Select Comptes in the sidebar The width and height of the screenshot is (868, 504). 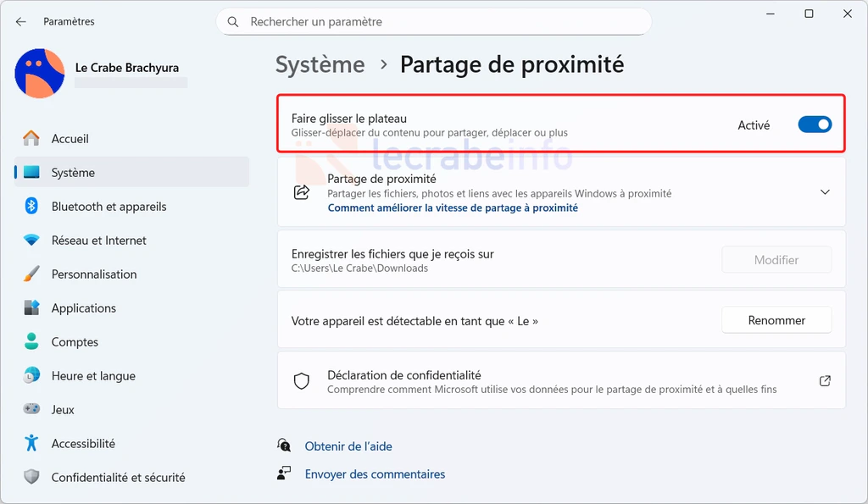pos(75,342)
